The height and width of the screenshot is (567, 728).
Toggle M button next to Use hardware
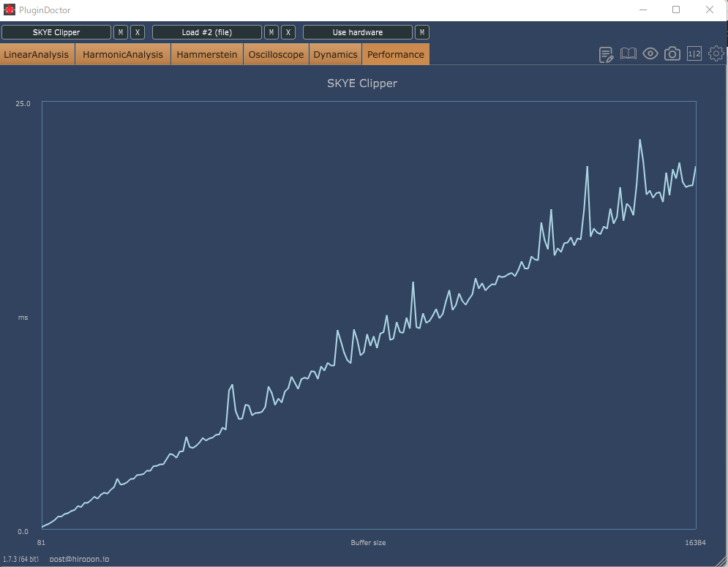(x=421, y=32)
